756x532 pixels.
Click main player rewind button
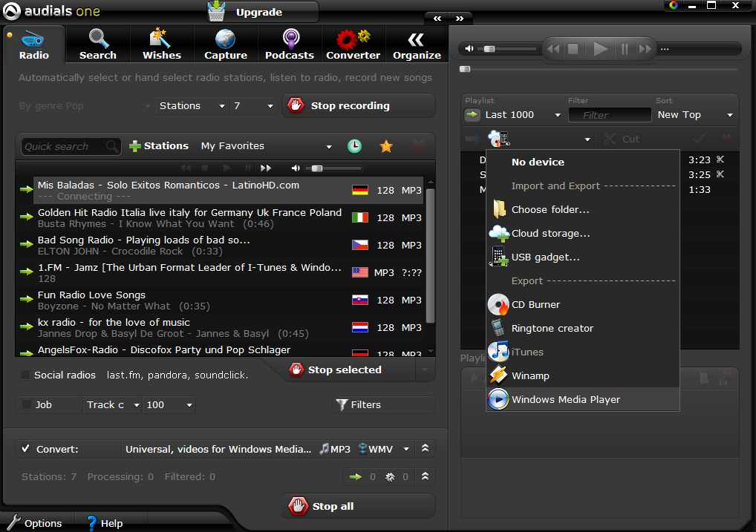click(x=553, y=49)
